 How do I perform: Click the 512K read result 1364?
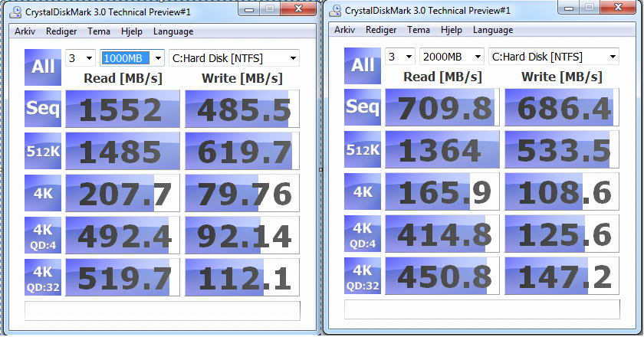coord(442,149)
